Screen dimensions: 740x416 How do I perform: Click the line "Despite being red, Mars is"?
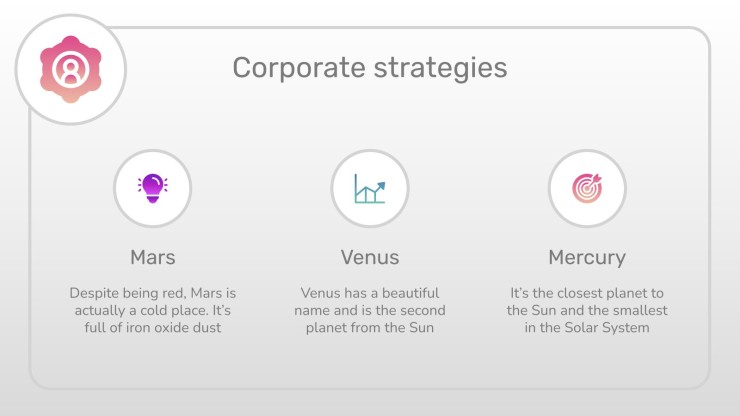pyautogui.click(x=153, y=293)
